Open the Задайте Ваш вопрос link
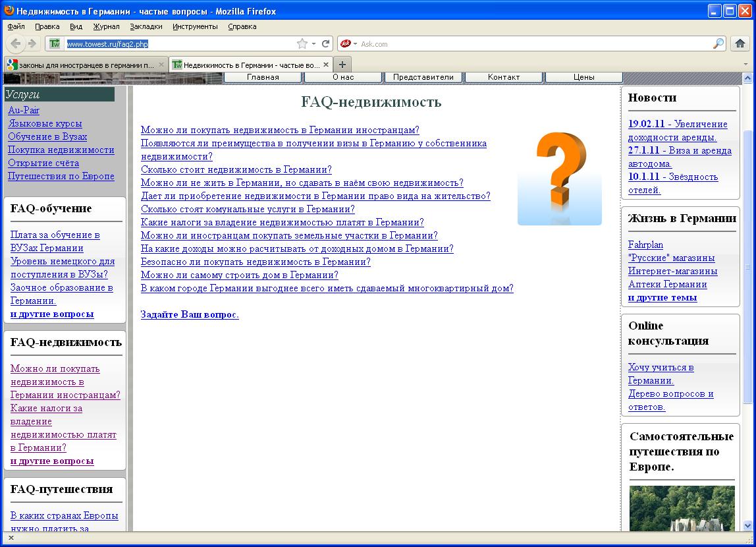Image resolution: width=756 pixels, height=547 pixels. tap(190, 314)
